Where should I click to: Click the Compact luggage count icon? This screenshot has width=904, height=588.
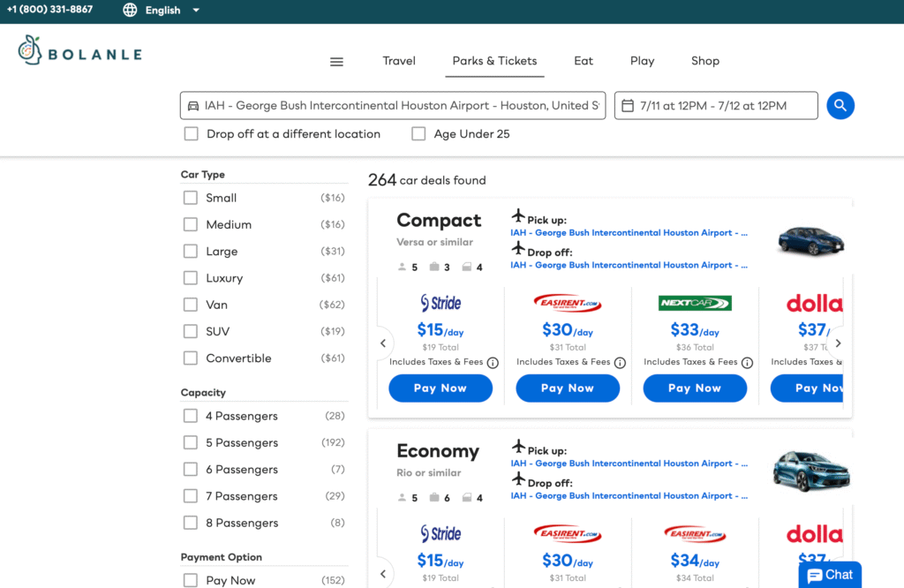click(x=434, y=267)
